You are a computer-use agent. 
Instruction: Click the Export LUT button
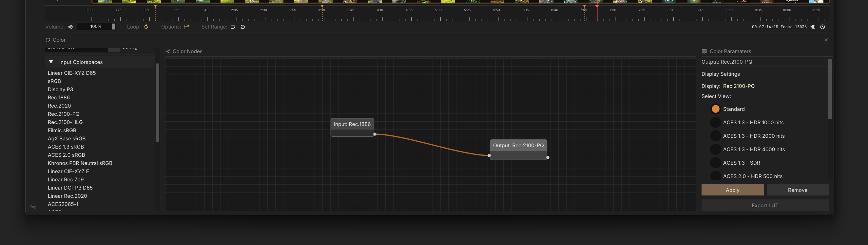[x=764, y=205]
